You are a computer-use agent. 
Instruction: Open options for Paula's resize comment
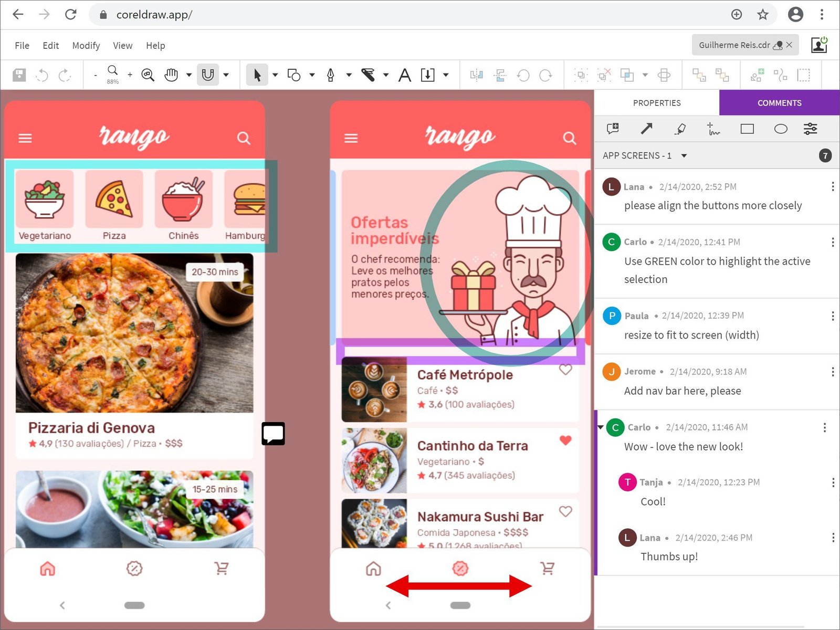pyautogui.click(x=833, y=316)
